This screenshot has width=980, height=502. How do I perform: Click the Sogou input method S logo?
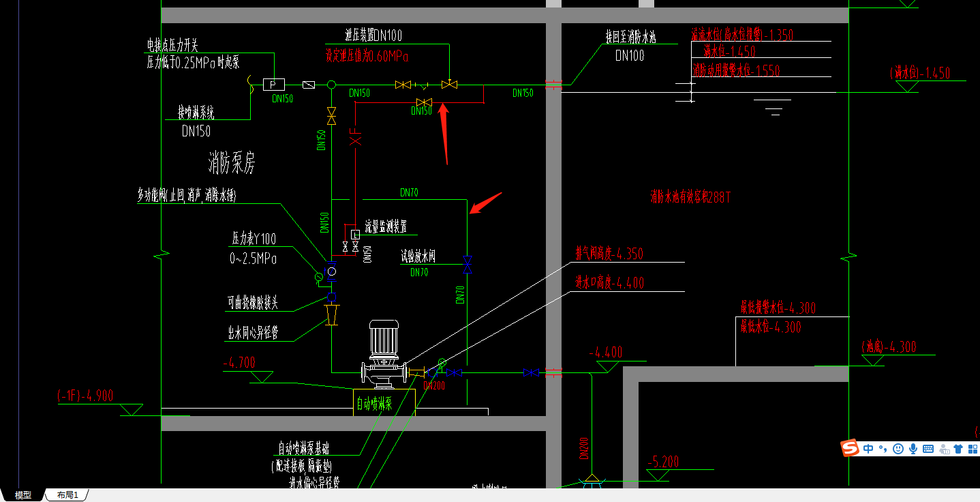pyautogui.click(x=850, y=448)
